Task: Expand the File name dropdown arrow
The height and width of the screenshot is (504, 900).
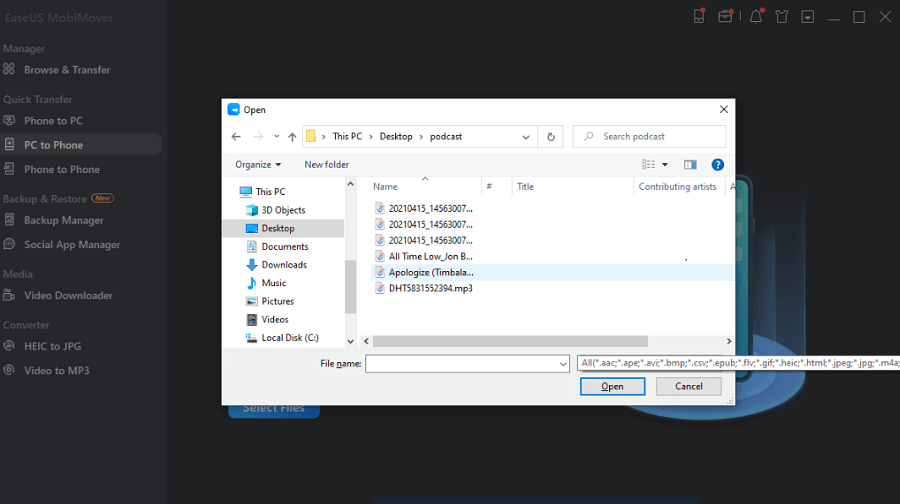Action: pyautogui.click(x=563, y=363)
